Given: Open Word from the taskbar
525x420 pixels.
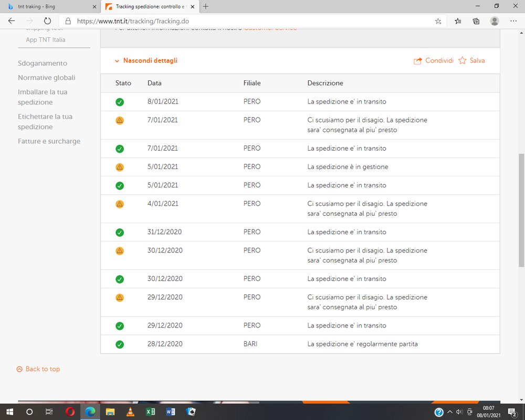Looking at the screenshot, I should pos(171,412).
